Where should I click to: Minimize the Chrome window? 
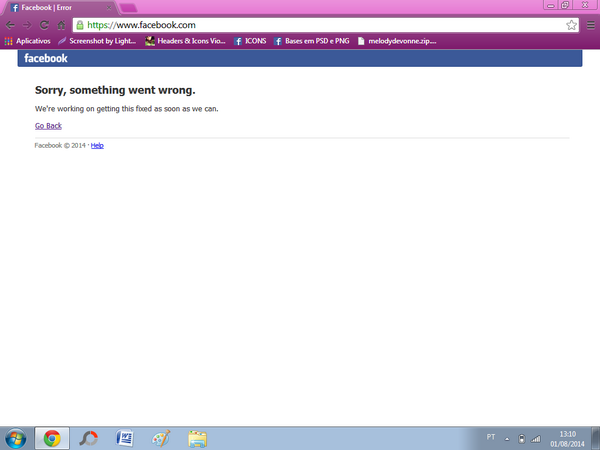(551, 5)
